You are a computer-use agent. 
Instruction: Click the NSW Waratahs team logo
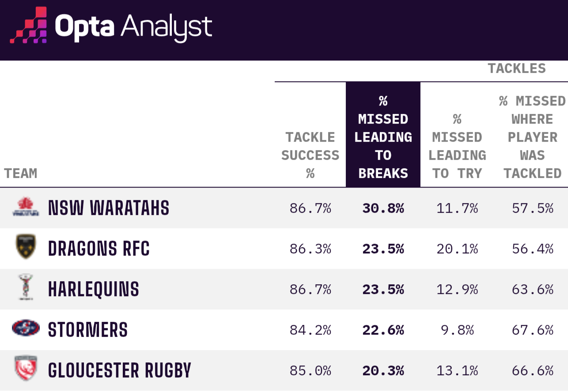coord(25,207)
